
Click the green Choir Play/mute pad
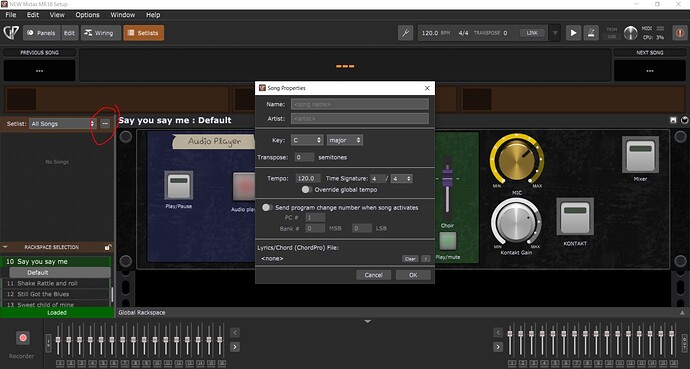tap(448, 241)
